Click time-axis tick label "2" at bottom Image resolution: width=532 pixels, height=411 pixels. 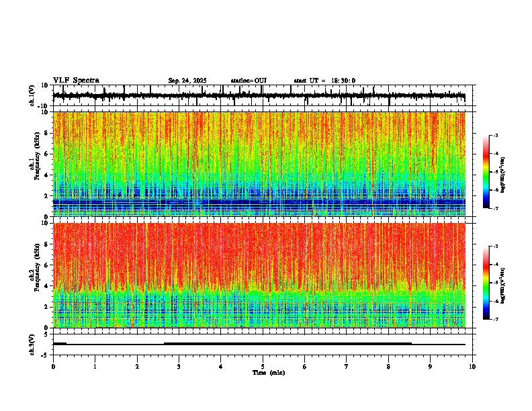(x=137, y=367)
